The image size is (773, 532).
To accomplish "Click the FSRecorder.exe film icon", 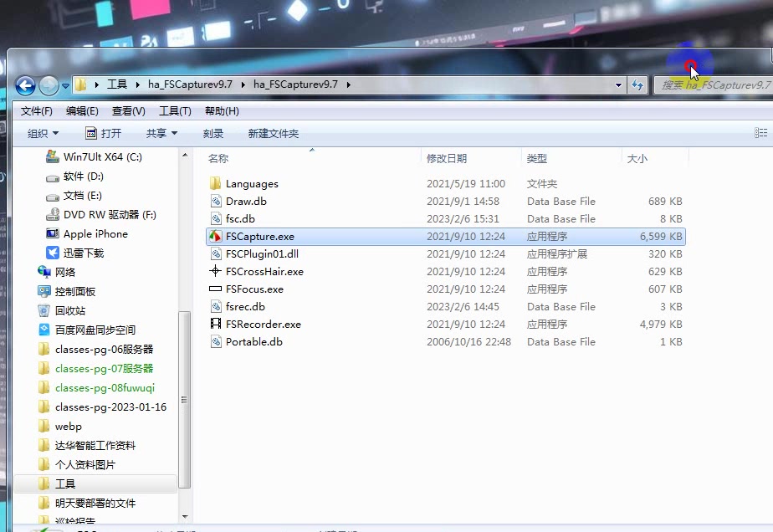I will (x=215, y=325).
